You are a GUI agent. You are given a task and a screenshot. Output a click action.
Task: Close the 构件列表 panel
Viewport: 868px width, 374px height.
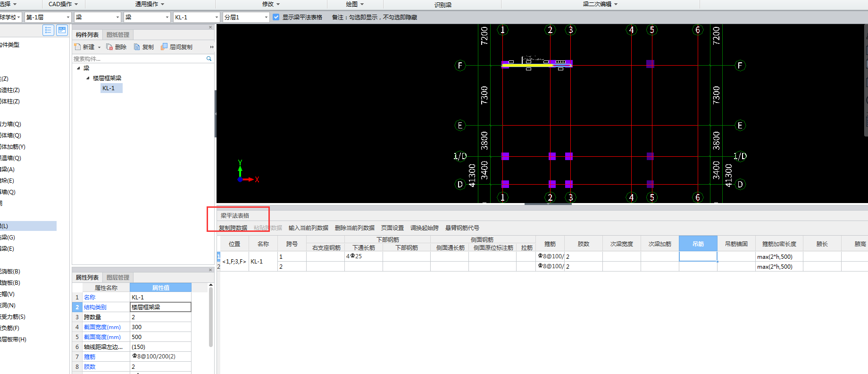(x=210, y=27)
